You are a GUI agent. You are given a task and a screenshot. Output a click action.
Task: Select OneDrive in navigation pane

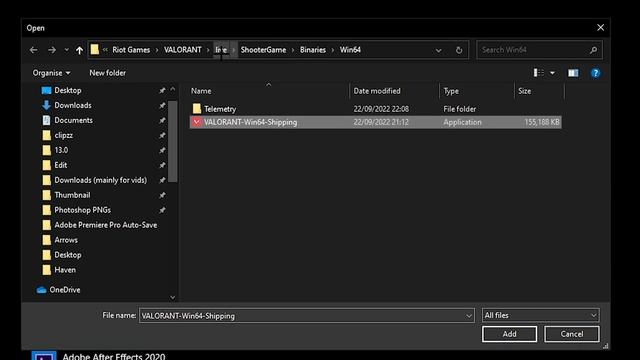(x=64, y=290)
